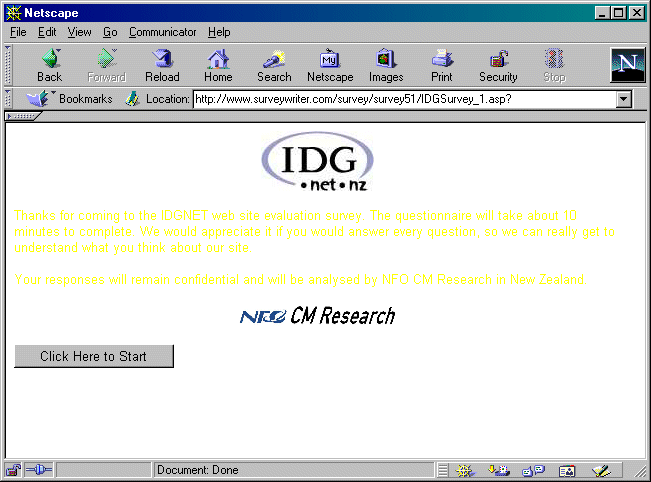Click the padlock security icon in status bar
The height and width of the screenshot is (482, 651).
(13, 469)
